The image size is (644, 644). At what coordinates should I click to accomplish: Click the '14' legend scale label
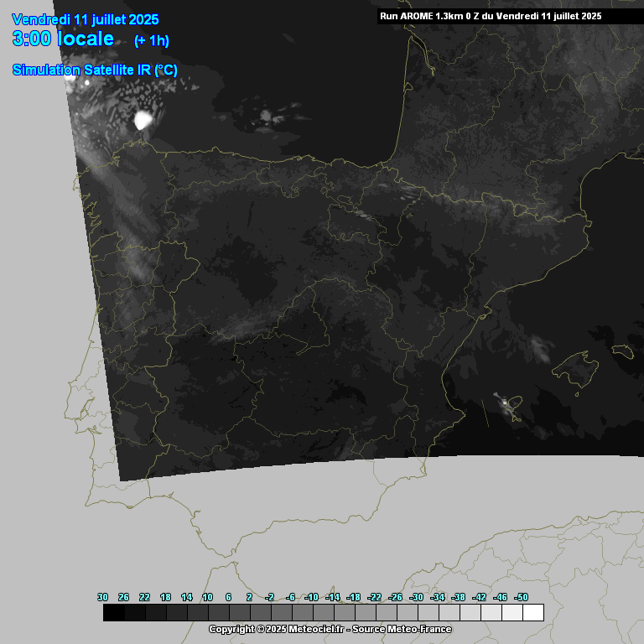(x=186, y=597)
